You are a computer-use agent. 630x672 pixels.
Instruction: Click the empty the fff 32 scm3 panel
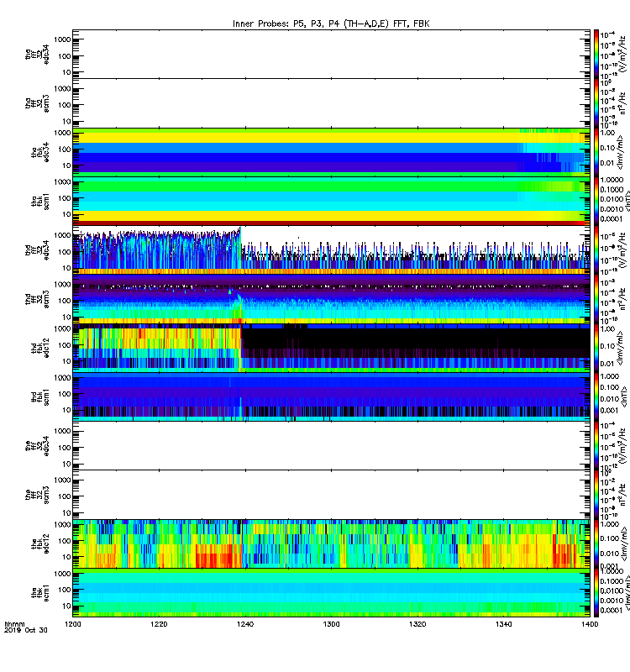click(x=331, y=495)
